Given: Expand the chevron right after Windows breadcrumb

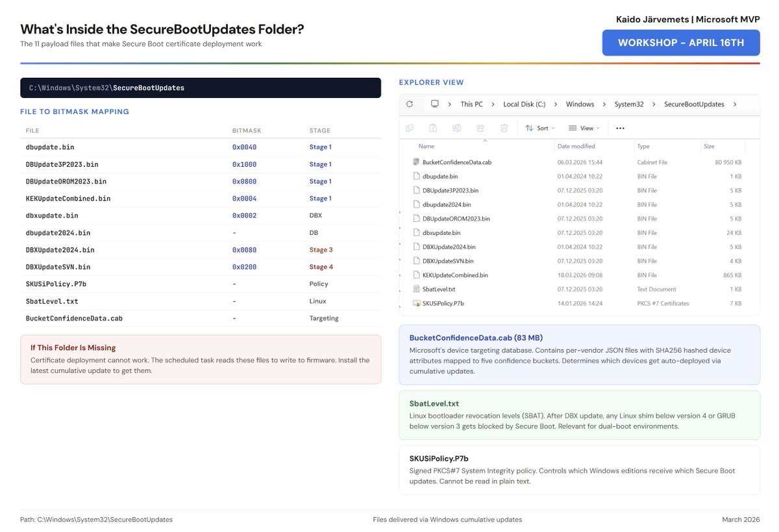Looking at the screenshot, I should (x=604, y=104).
